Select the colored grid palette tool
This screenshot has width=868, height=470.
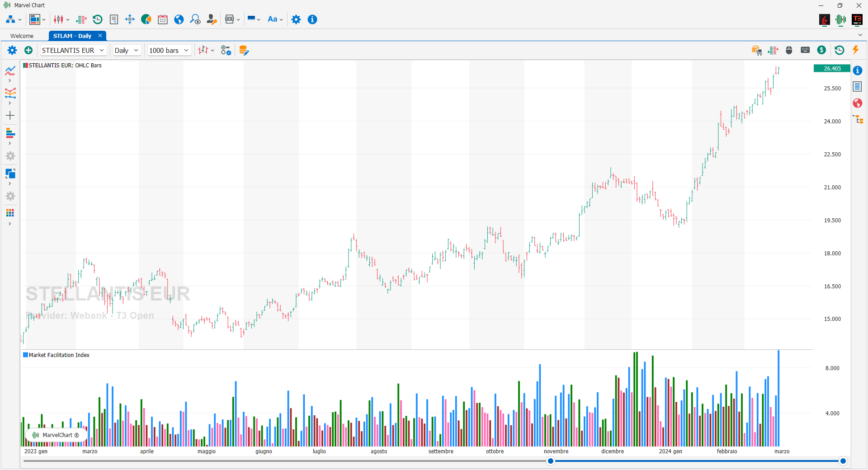(x=10, y=213)
